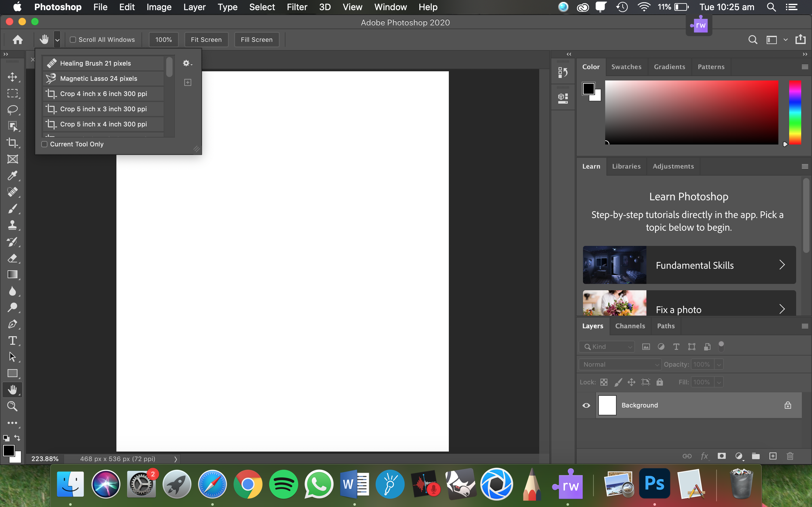Hide the Background layer
The image size is (812, 507).
(x=586, y=405)
